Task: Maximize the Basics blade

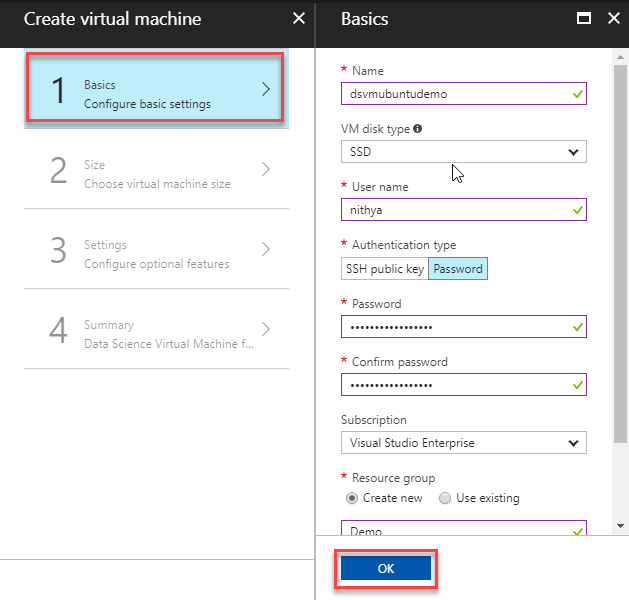Action: [584, 18]
